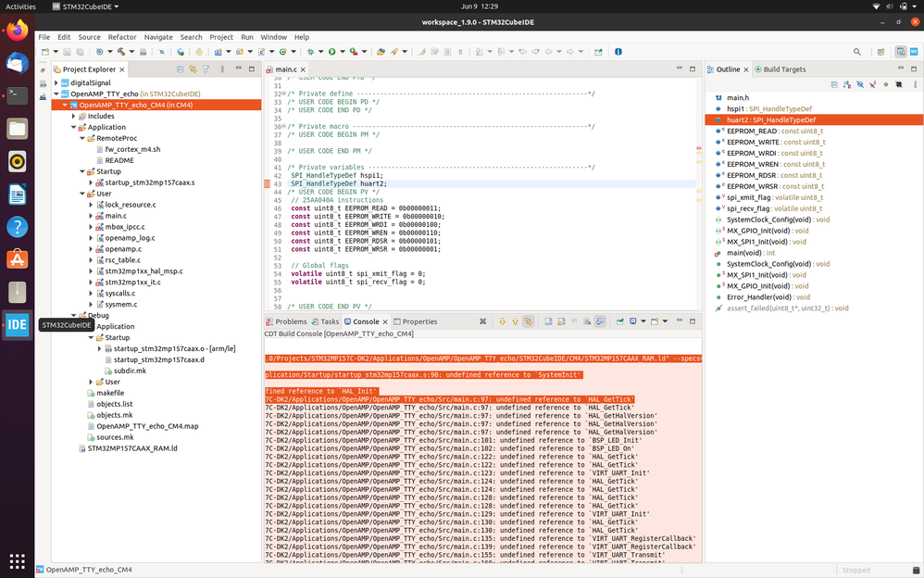Viewport: 924px width, 578px height.
Task: Switch to Device Configuration MX perspective icon
Action: pyautogui.click(x=914, y=52)
